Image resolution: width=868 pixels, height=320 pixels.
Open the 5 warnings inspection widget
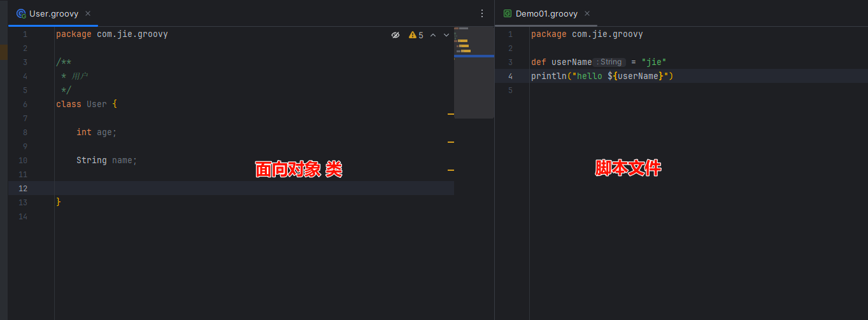click(416, 35)
